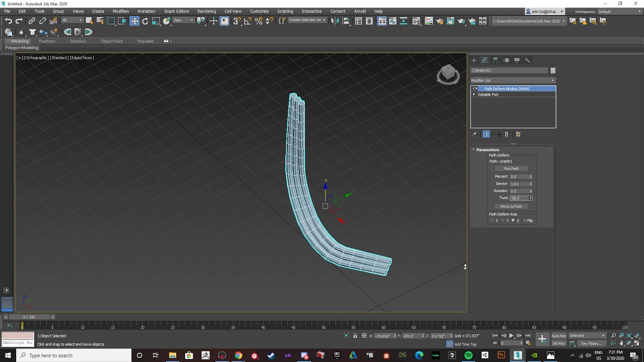Open the Rendering menu

pos(206,11)
